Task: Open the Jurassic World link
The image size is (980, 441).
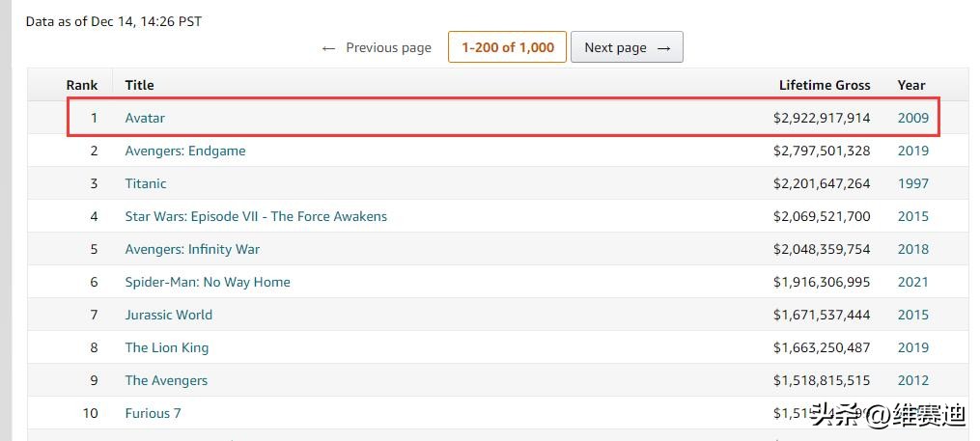Action: click(169, 315)
